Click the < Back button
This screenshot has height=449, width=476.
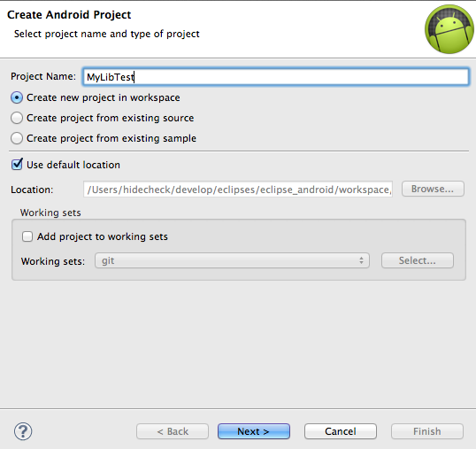pos(173,431)
